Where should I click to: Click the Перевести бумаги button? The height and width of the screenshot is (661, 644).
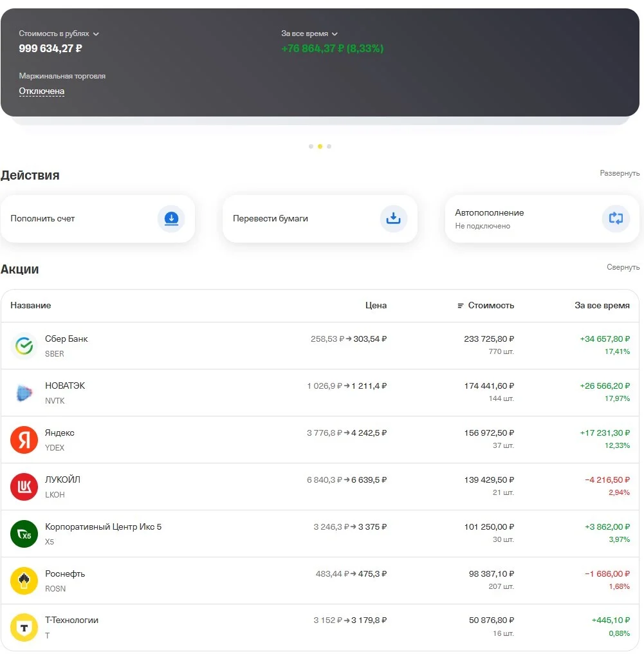click(320, 218)
